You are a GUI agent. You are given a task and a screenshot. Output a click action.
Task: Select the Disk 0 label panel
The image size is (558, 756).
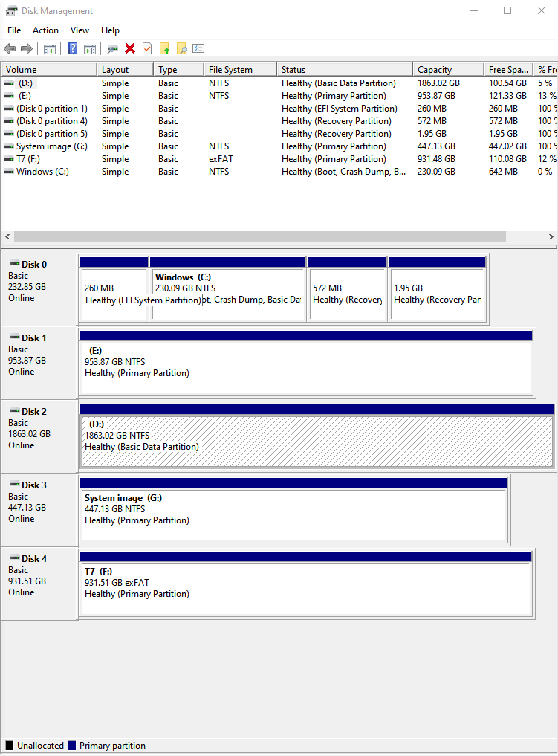click(x=39, y=289)
